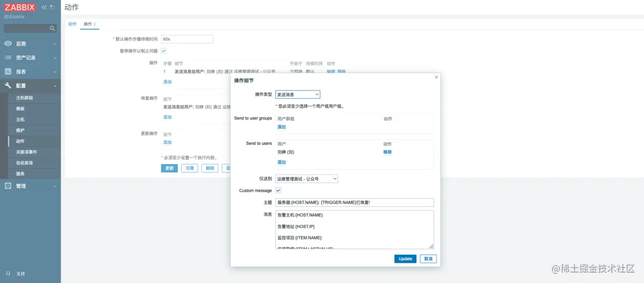The image size is (644, 283).
Task: Open 动作 in sidebar
Action: (x=20, y=141)
